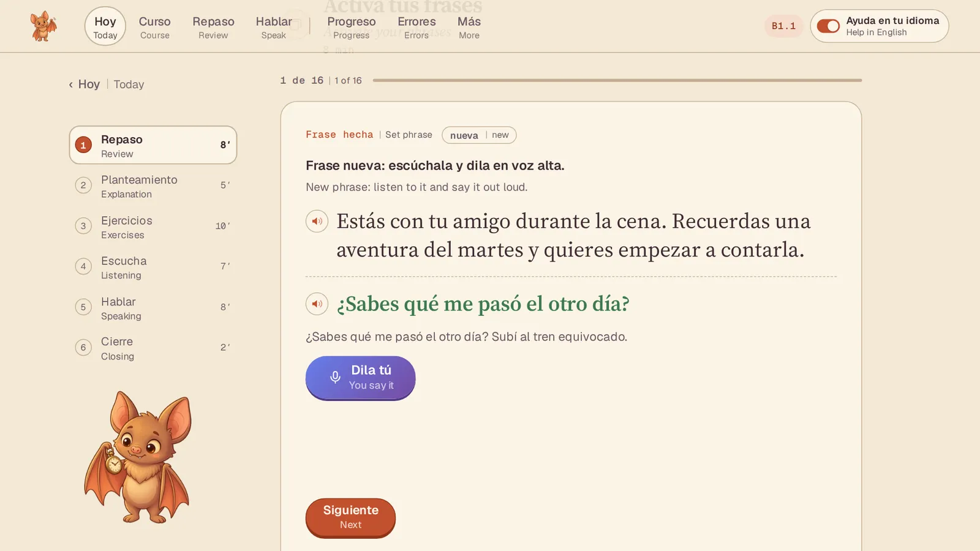
Task: Click the 8′ duration on the Repaso card
Action: pos(225,145)
